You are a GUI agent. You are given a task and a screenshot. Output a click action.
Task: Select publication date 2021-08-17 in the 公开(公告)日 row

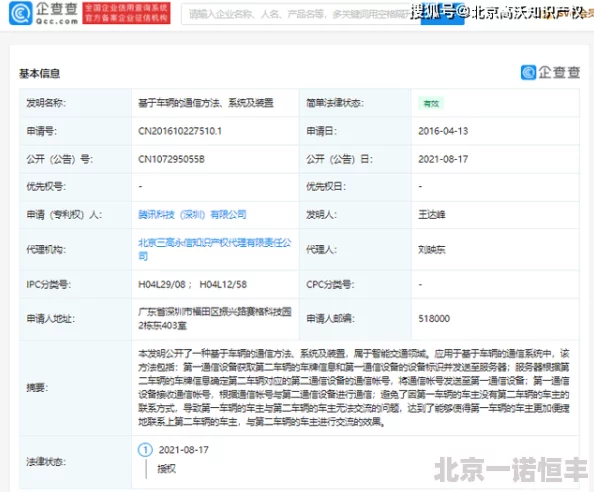pos(443,159)
